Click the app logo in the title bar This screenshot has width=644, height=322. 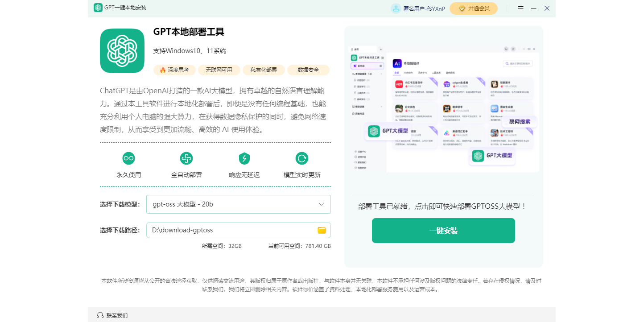point(98,7)
